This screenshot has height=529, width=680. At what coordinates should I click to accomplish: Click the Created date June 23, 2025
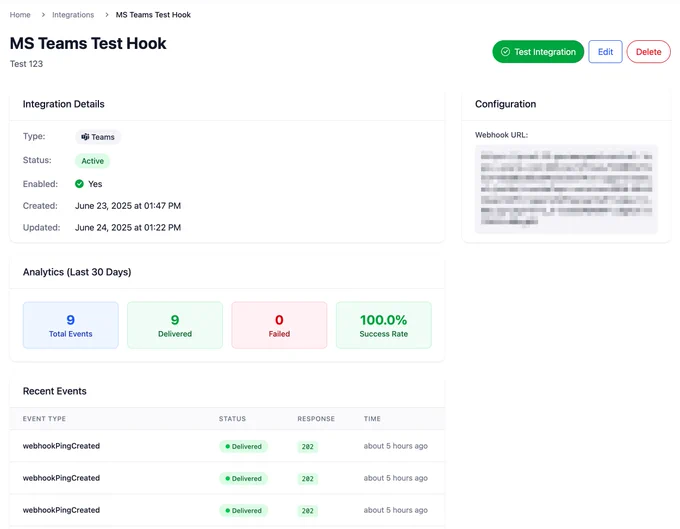pos(128,206)
